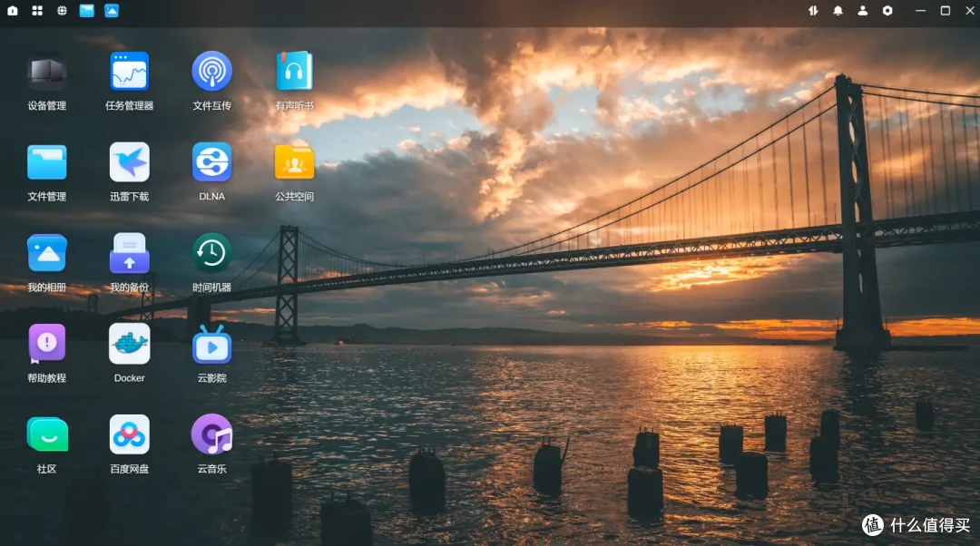Switch to photo album taskbar icon
The width and height of the screenshot is (980, 546).
coord(112,11)
